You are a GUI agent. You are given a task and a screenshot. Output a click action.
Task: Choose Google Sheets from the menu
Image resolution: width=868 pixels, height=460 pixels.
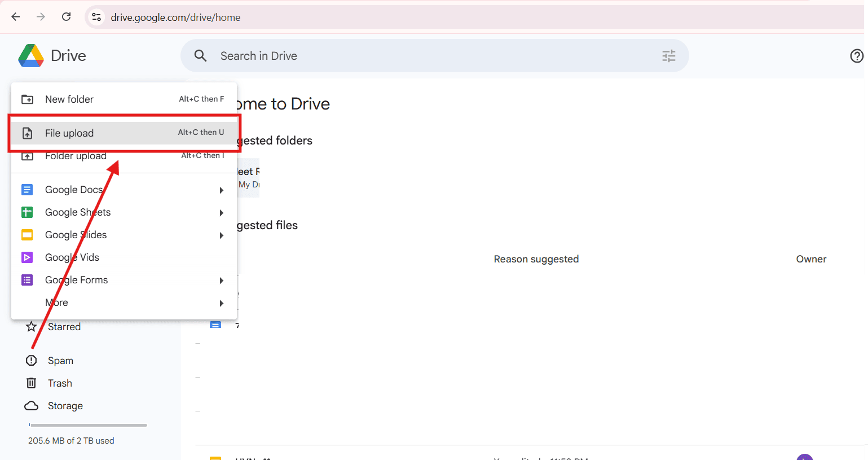[x=124, y=212]
